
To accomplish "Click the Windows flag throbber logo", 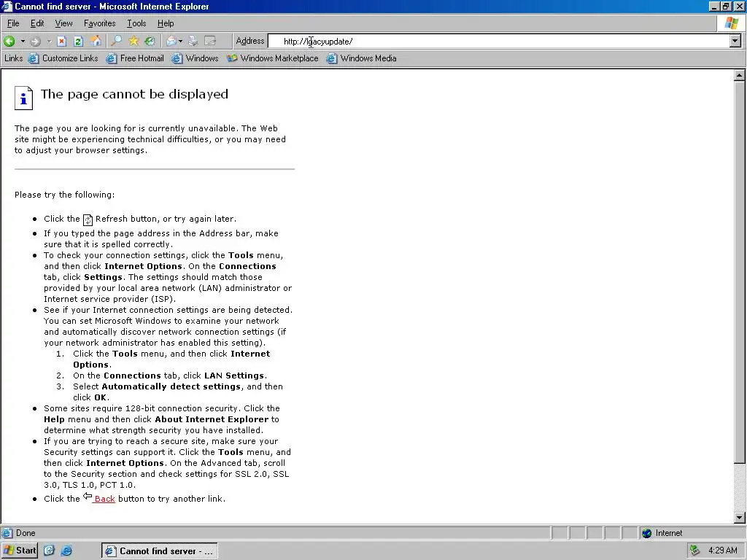I will 731,23.
